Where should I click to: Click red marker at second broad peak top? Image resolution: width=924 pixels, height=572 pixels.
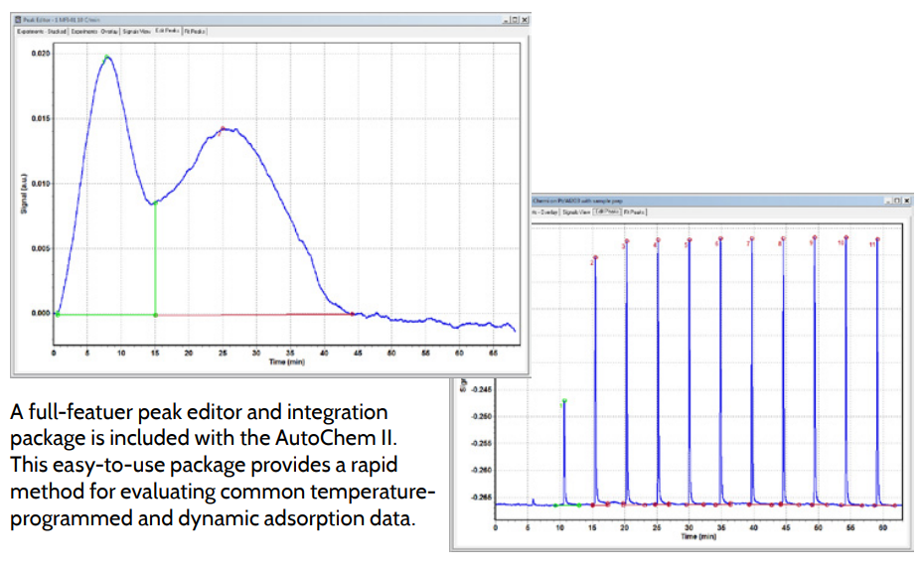click(x=223, y=128)
